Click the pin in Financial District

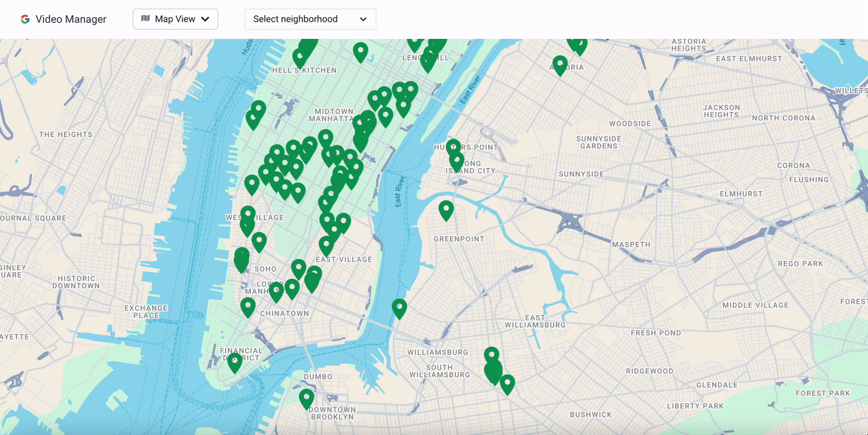tap(234, 362)
